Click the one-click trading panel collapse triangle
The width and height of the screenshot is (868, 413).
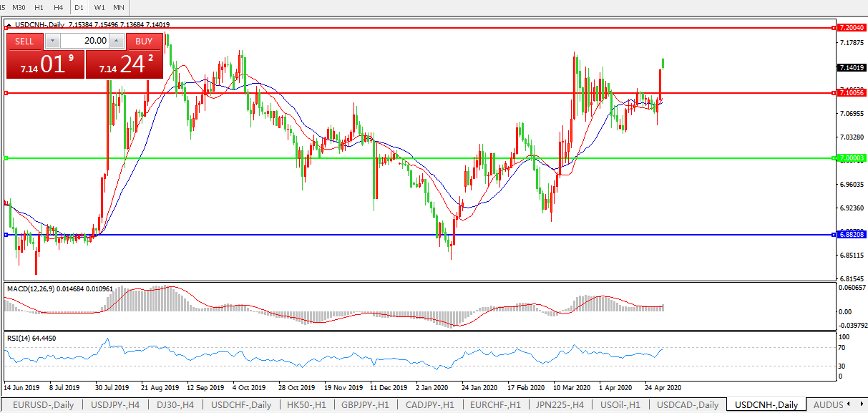9,24
